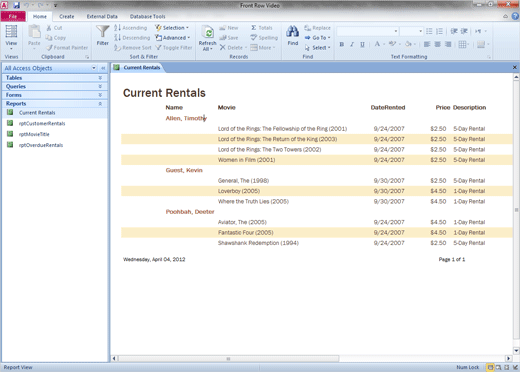Click the font color button
The width and height of the screenshot is (520, 372).
tap(377, 44)
